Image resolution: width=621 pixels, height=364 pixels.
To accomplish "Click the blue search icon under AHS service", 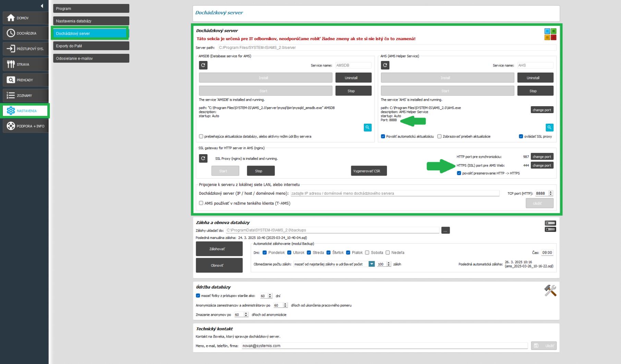I will (549, 128).
